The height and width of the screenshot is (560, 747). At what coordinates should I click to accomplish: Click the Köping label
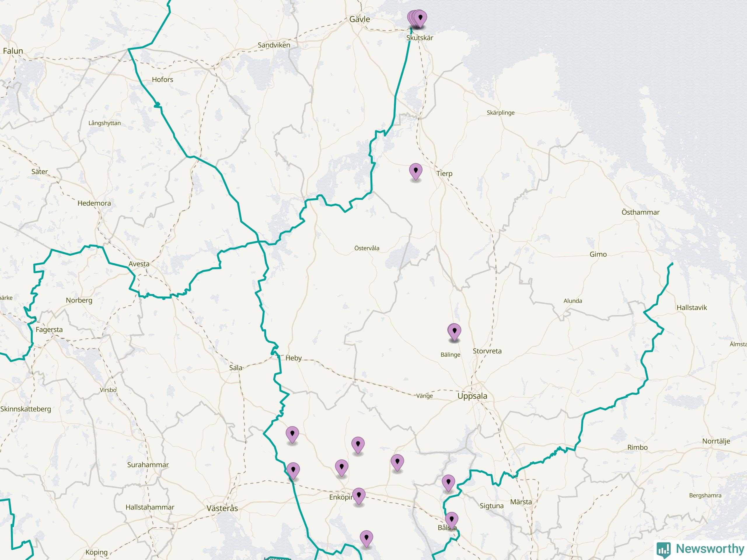97,552
